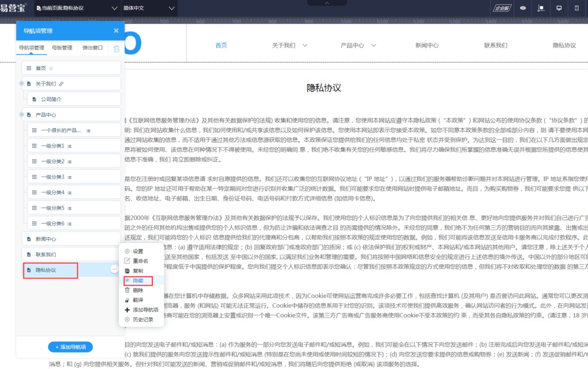Choose 隐藏 to hide the page in context menu
Image resolution: width=588 pixels, height=369 pixels.
(138, 280)
